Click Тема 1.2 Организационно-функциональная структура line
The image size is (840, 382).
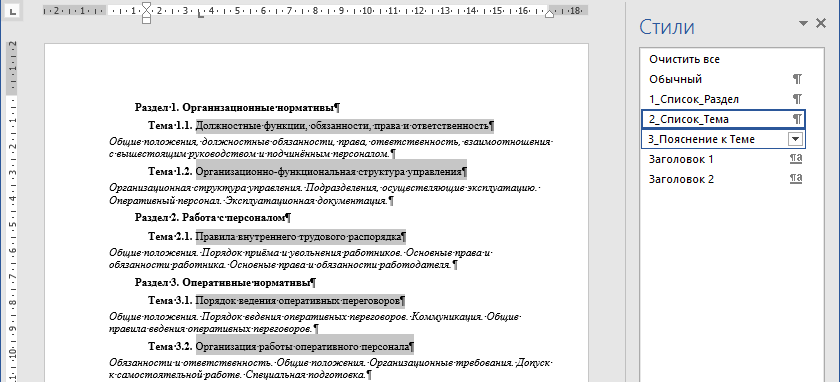308,172
